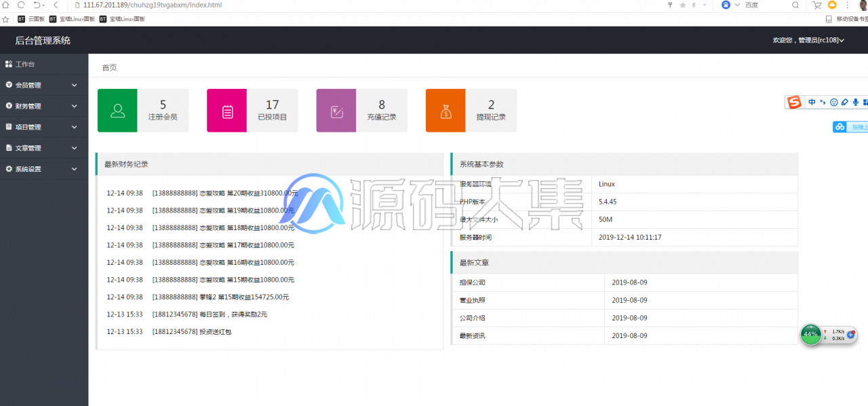Click the undo close tab arrow icon
Viewport: 868px width, 406px height.
pos(39,5)
